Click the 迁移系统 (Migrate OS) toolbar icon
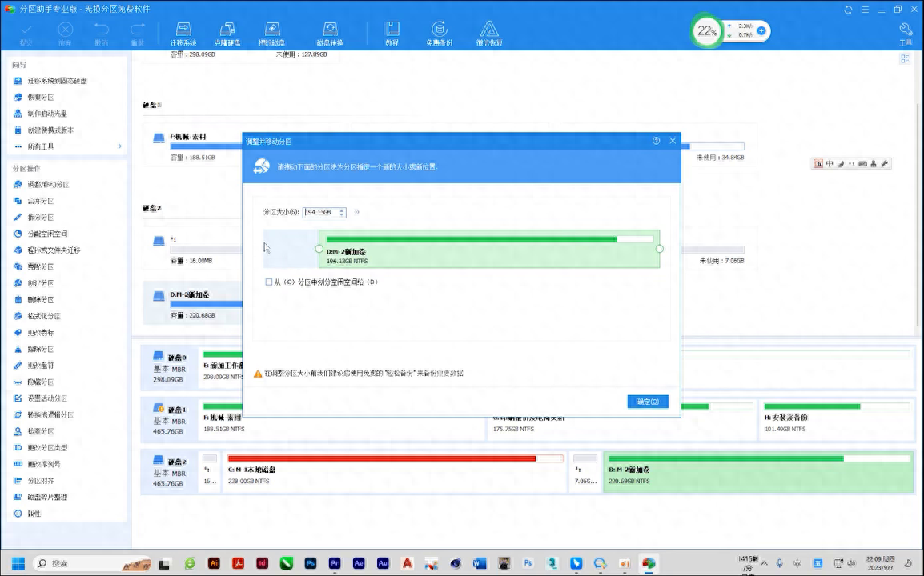This screenshot has width=924, height=576. (x=183, y=33)
